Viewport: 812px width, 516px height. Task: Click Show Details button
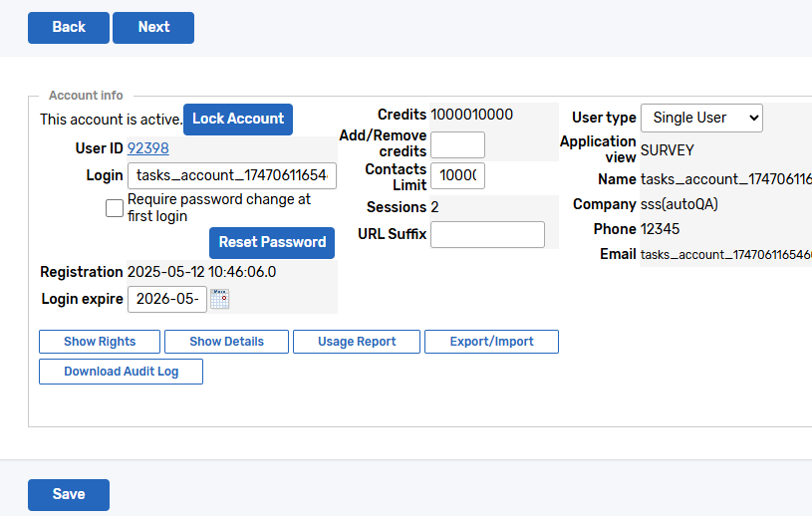click(x=226, y=342)
